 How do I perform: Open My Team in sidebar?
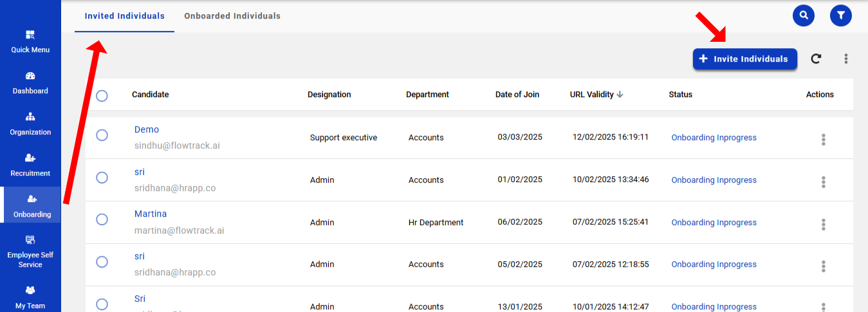point(30,298)
